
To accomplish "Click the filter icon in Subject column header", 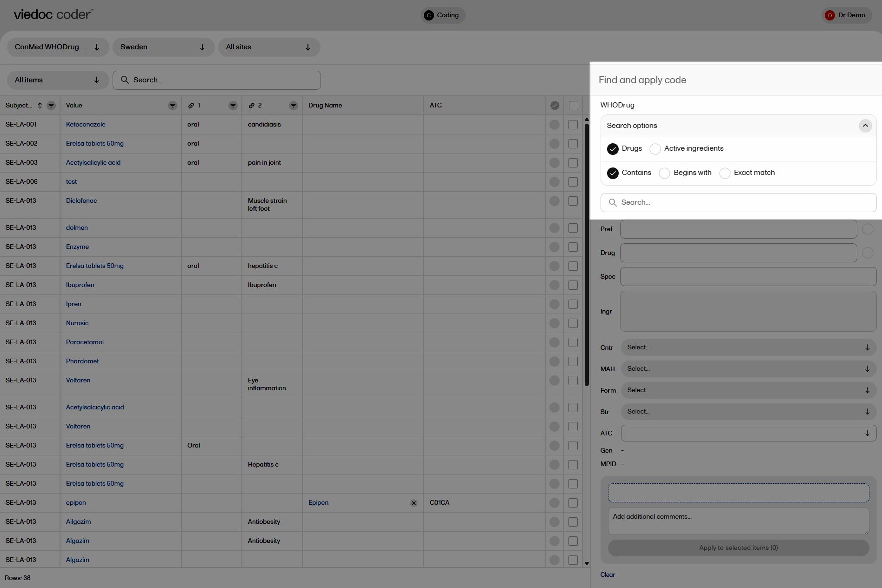I will 51,106.
